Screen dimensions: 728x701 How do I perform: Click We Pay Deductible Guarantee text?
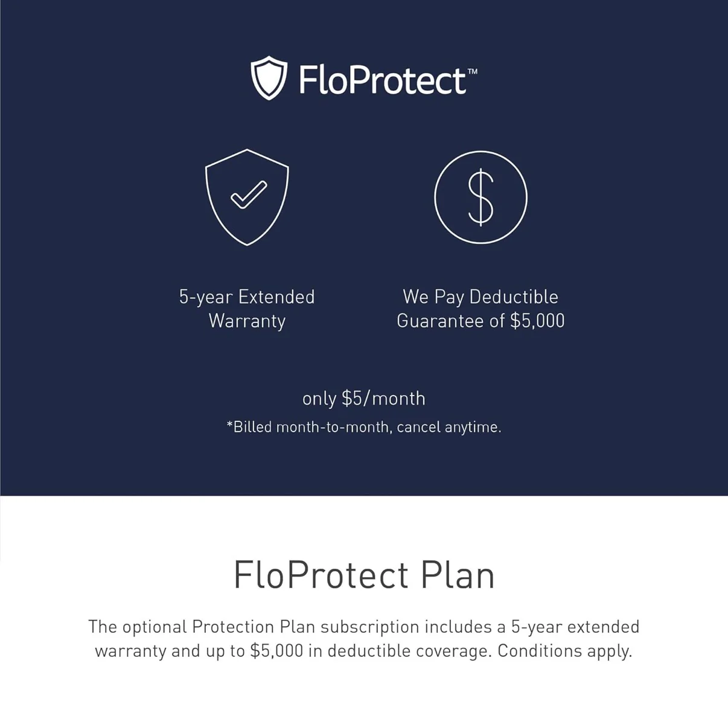(481, 309)
